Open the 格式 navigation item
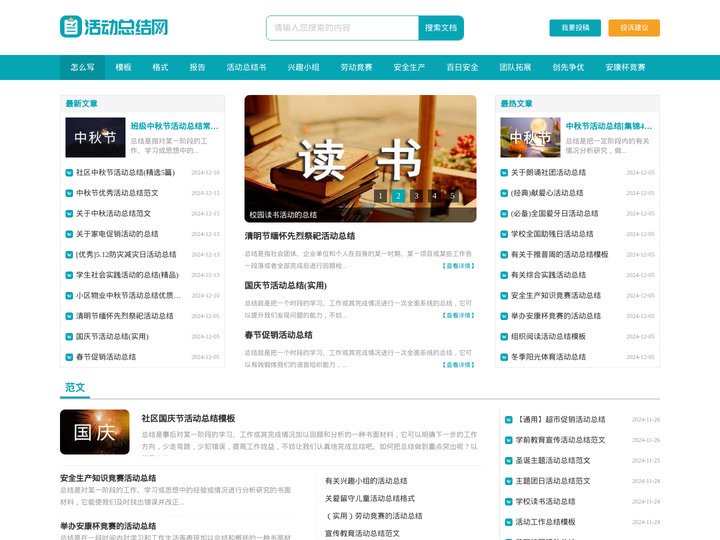Image resolution: width=720 pixels, height=540 pixels. (160, 68)
